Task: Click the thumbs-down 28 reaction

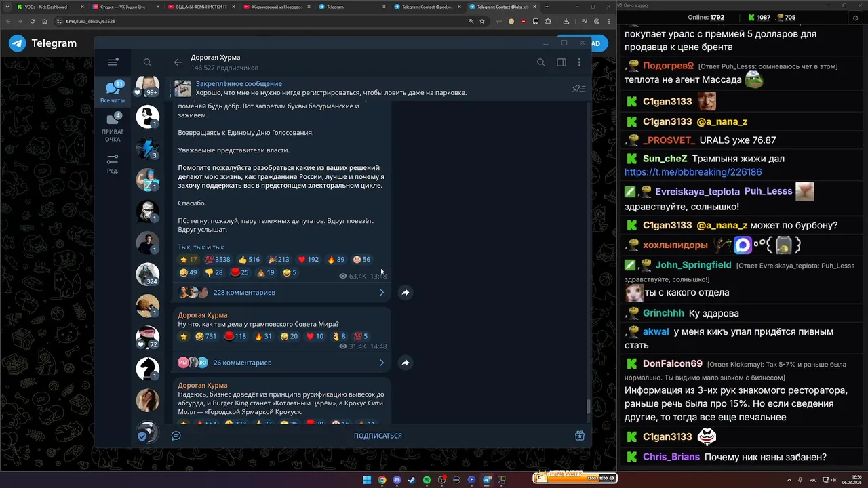Action: pyautogui.click(x=214, y=272)
